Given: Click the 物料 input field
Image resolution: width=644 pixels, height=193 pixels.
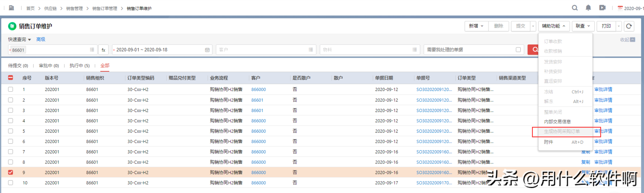Looking at the screenshot, I should [x=366, y=50].
